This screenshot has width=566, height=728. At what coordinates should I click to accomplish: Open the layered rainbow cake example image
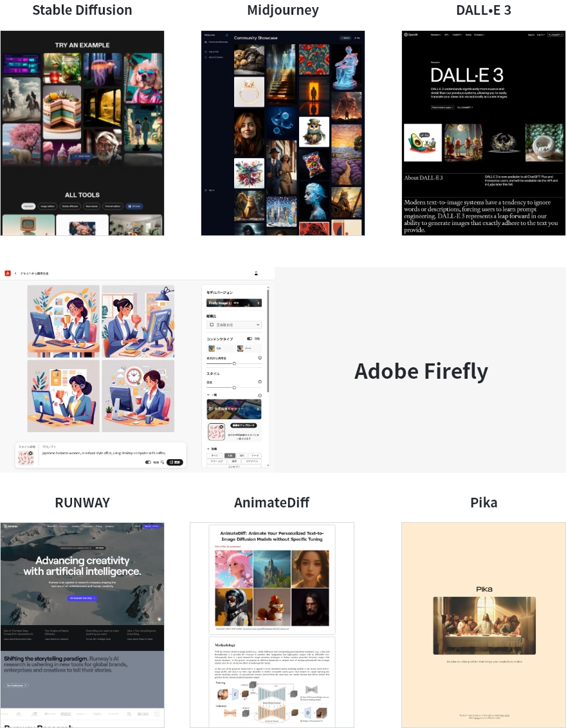tap(62, 113)
